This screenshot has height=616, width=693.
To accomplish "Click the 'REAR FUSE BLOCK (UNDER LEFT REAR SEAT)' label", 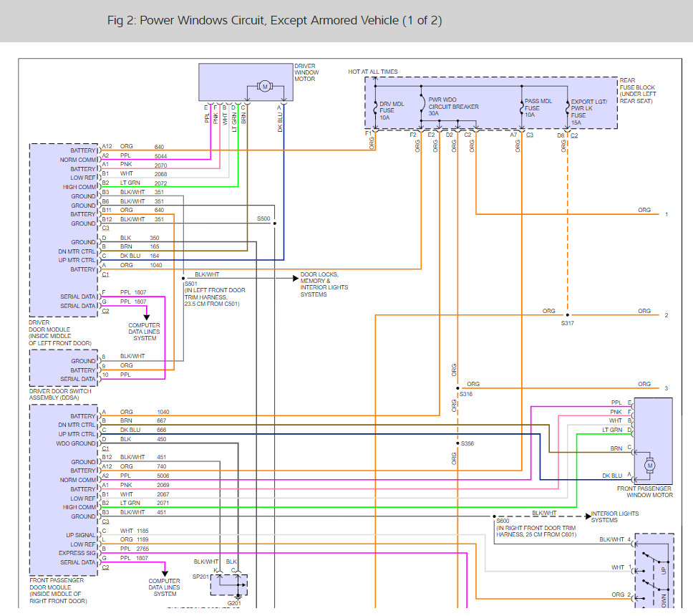I will click(x=638, y=91).
